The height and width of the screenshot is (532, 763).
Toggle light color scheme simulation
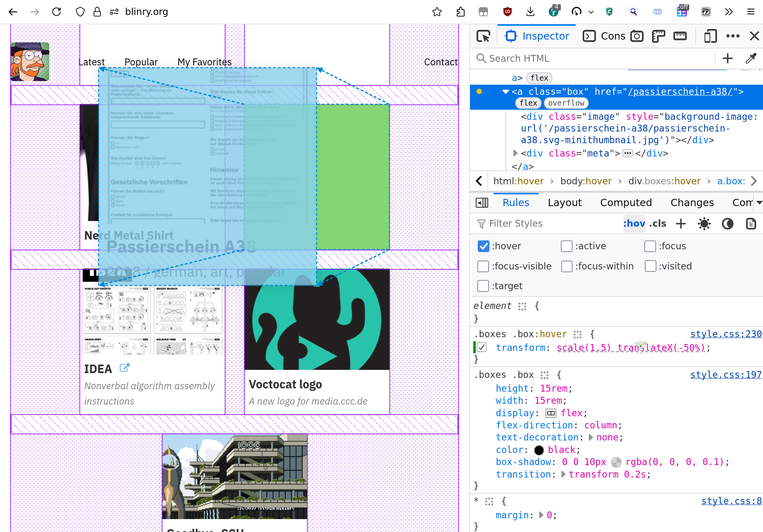704,223
